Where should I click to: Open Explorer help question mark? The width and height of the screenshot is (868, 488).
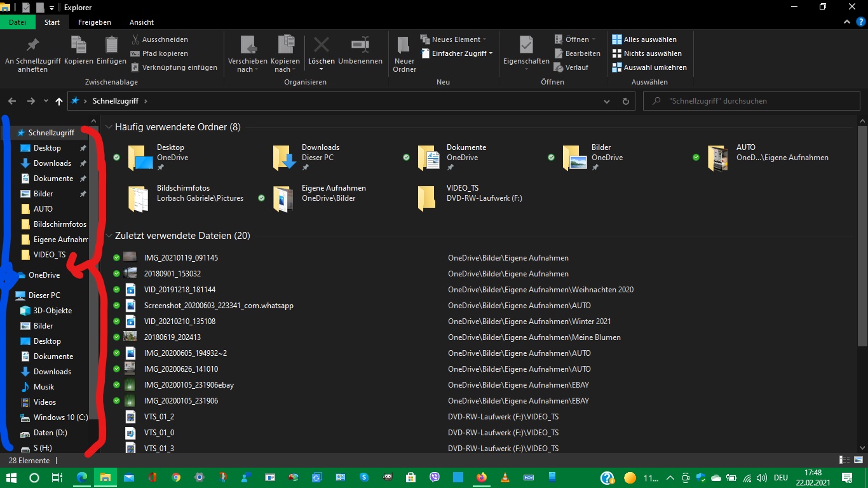tap(861, 22)
